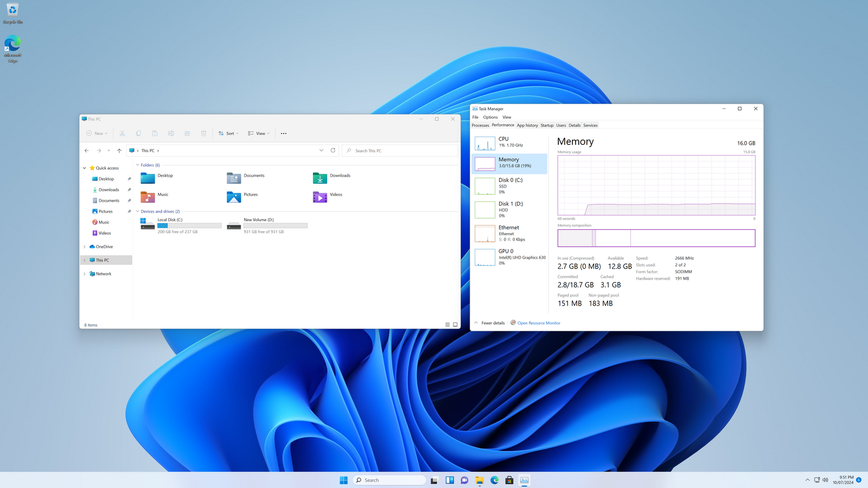Switch to large icons view in status bar
Screen dimensions: 868x488
[455, 325]
